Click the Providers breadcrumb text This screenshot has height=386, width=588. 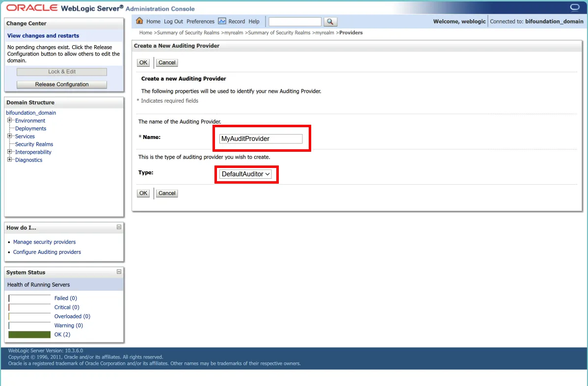click(x=350, y=32)
